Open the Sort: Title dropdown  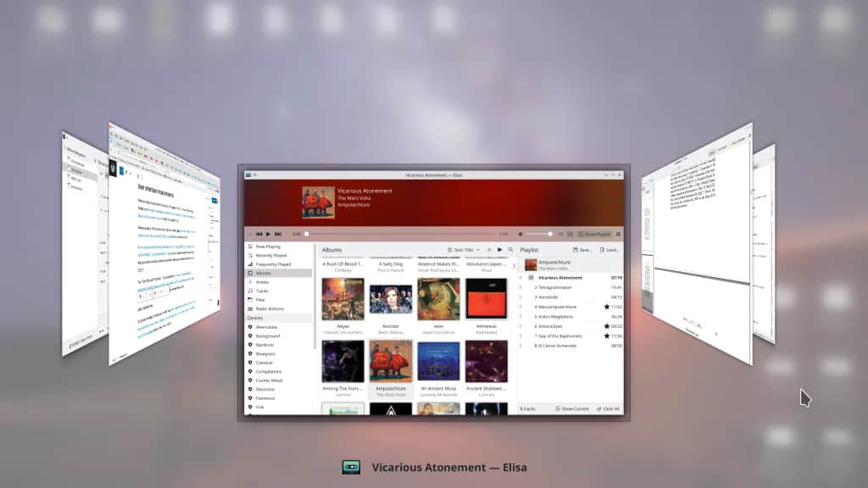464,250
